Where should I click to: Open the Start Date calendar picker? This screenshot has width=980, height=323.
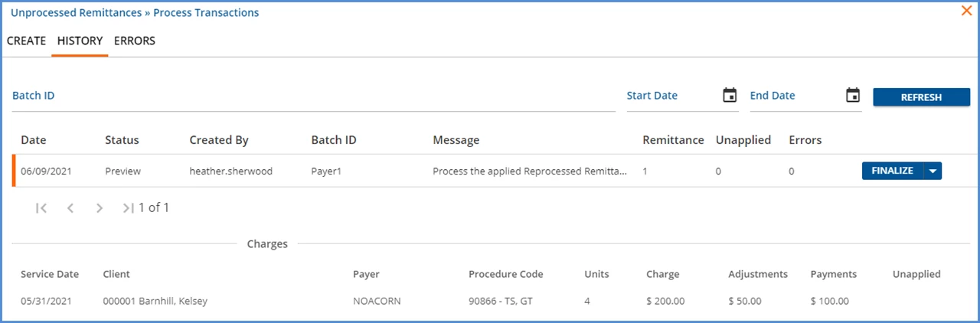[x=730, y=96]
